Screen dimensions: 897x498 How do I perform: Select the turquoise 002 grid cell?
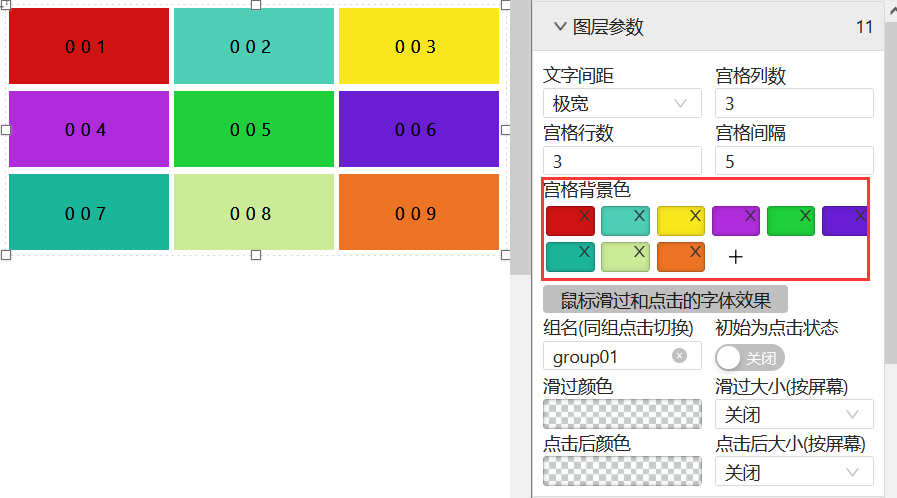tap(254, 46)
